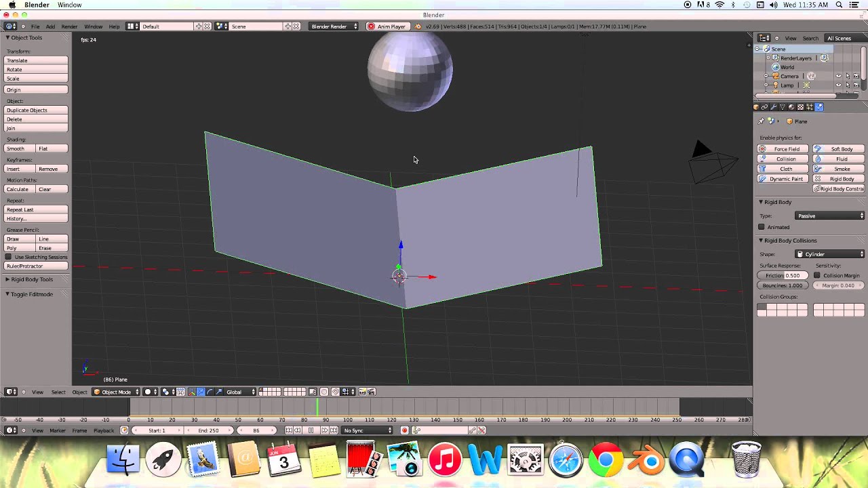Open the Particles properties tab
868x488 pixels.
[810, 107]
